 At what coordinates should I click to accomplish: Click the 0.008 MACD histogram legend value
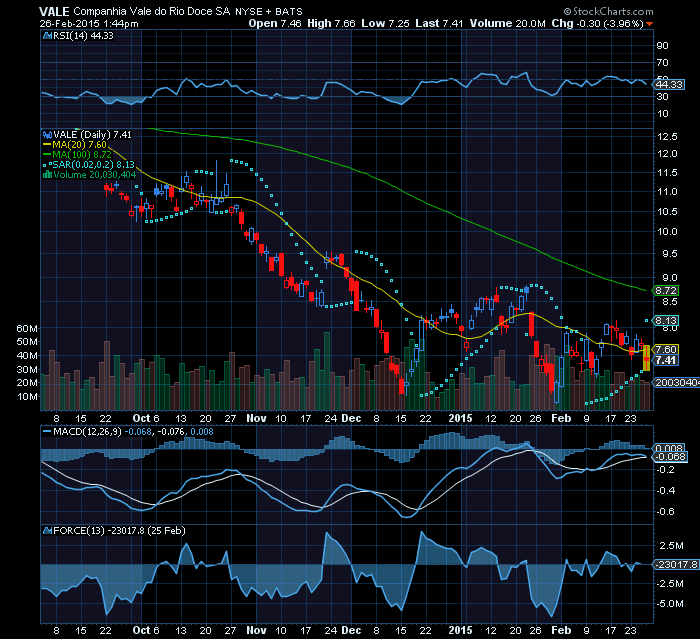202,432
